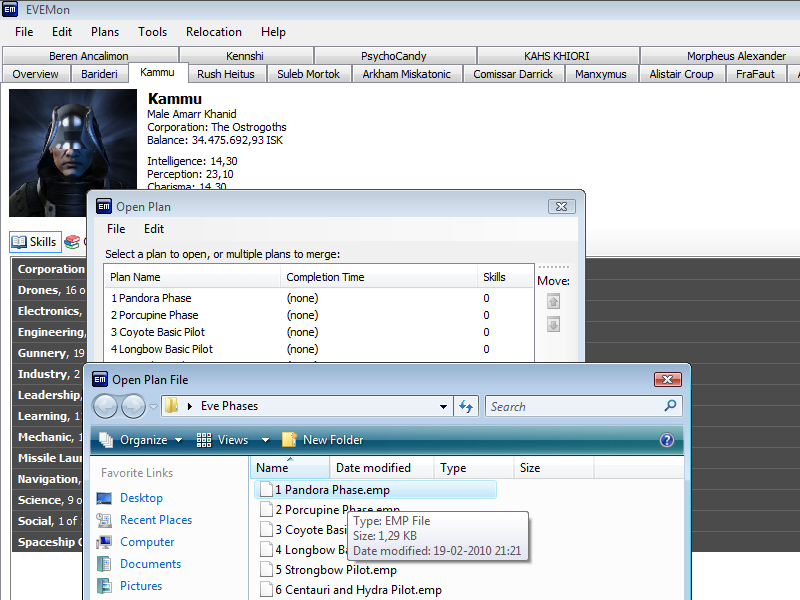The height and width of the screenshot is (600, 800).
Task: Open the EVEMon Tools menu
Action: click(152, 32)
